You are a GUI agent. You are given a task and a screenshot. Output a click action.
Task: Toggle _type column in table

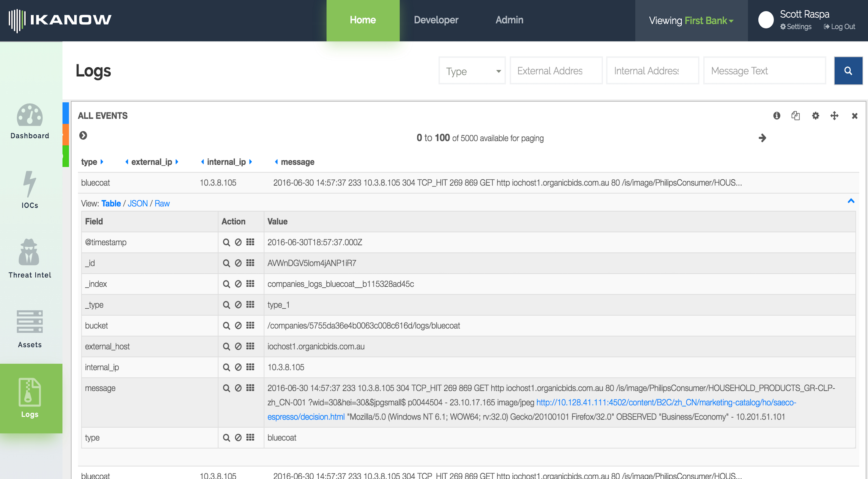[x=250, y=305]
